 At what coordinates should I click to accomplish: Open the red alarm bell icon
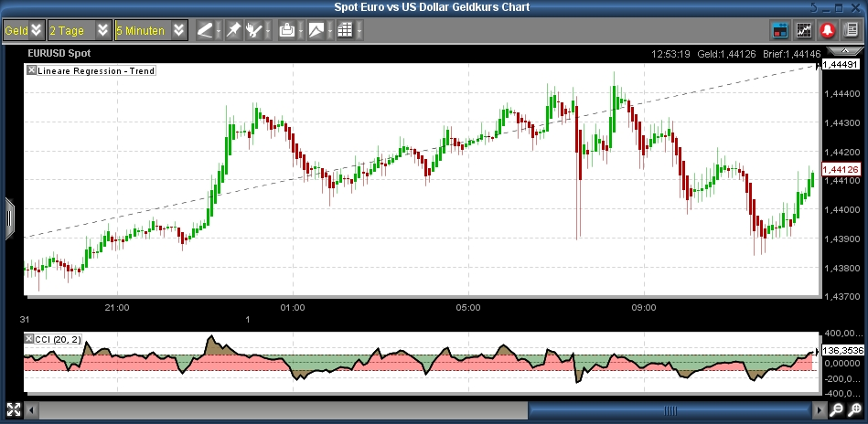828,30
